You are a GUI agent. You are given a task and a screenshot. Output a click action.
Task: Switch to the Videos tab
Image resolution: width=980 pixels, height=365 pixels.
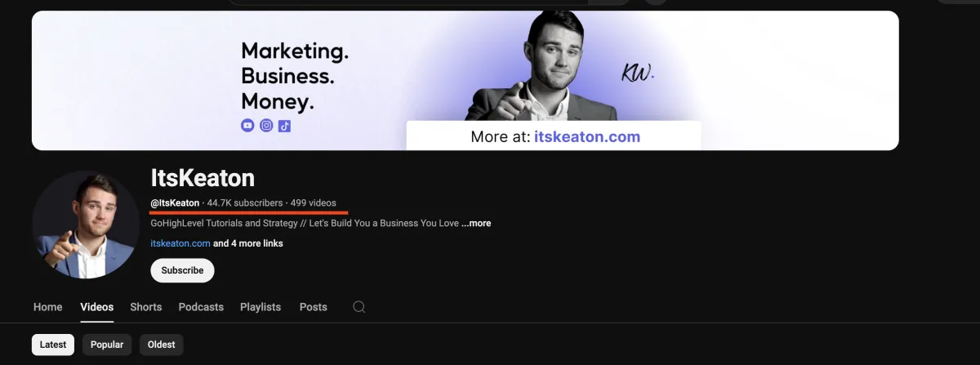97,307
